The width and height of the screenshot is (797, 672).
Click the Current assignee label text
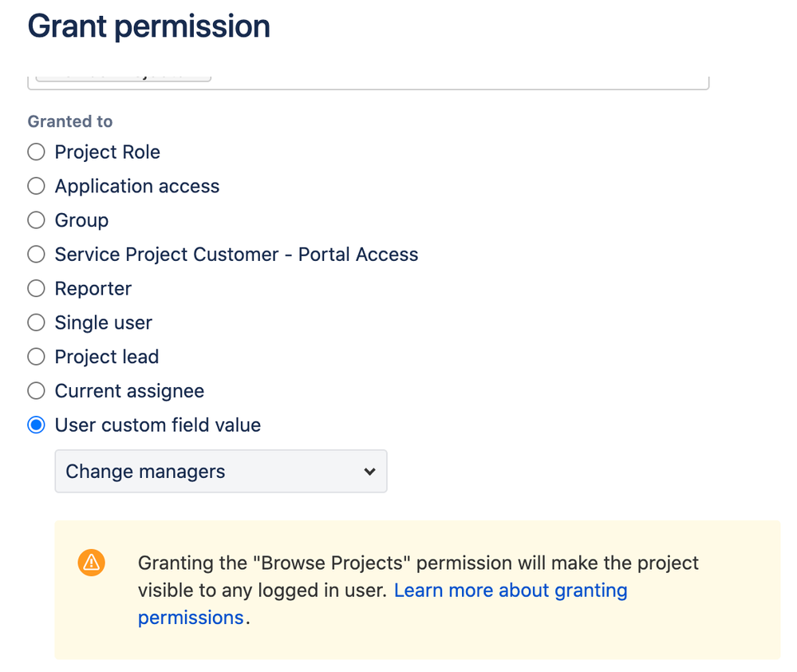pos(129,391)
